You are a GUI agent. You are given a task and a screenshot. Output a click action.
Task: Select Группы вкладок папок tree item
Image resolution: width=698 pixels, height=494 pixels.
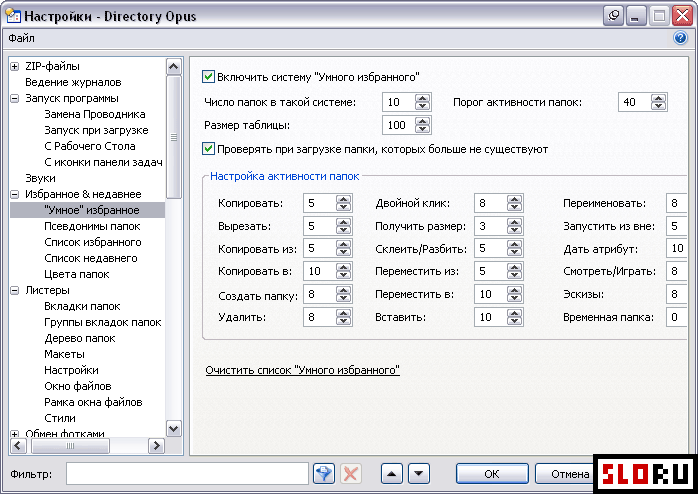[102, 323]
